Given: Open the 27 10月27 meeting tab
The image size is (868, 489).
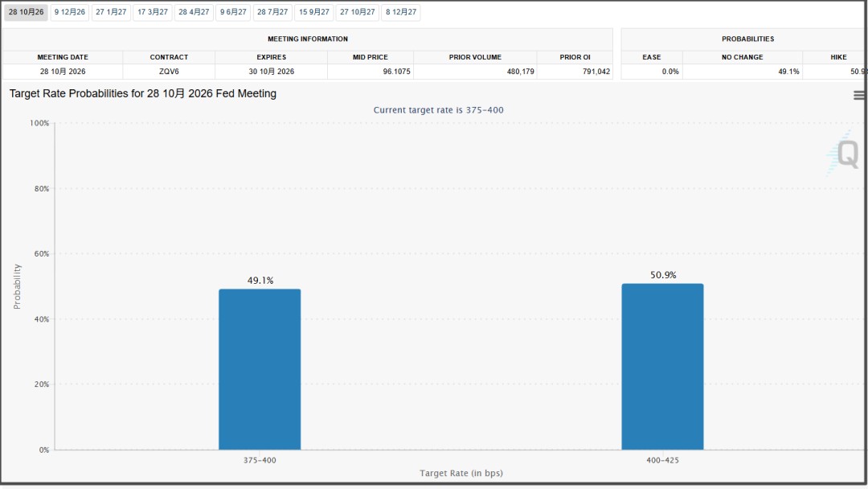Looking at the screenshot, I should pos(357,12).
